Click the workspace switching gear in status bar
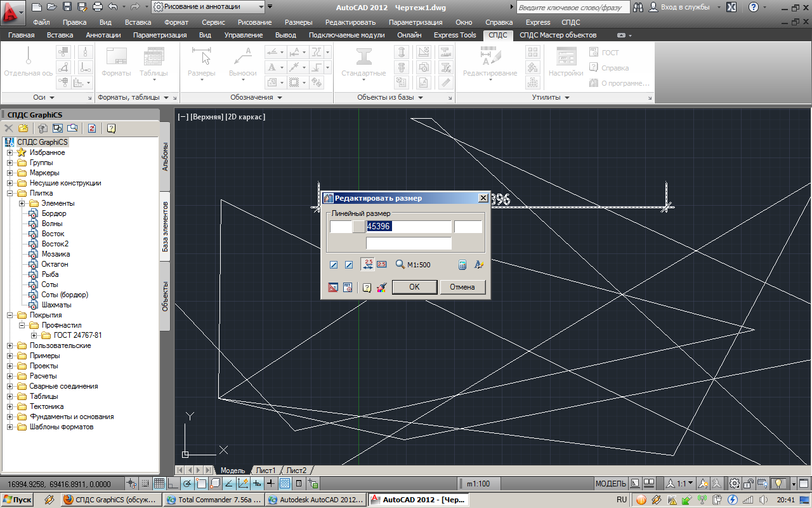This screenshot has height=508, width=812. click(735, 484)
